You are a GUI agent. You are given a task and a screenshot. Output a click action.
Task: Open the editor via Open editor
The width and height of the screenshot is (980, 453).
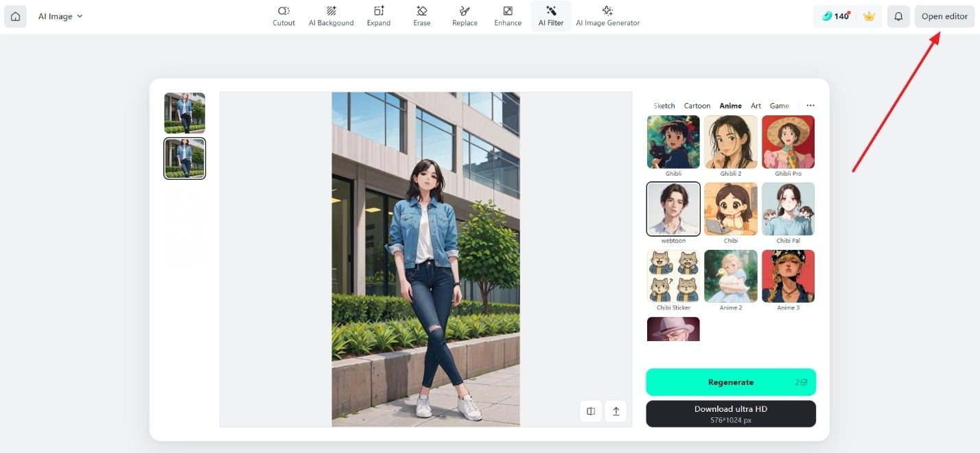(944, 16)
